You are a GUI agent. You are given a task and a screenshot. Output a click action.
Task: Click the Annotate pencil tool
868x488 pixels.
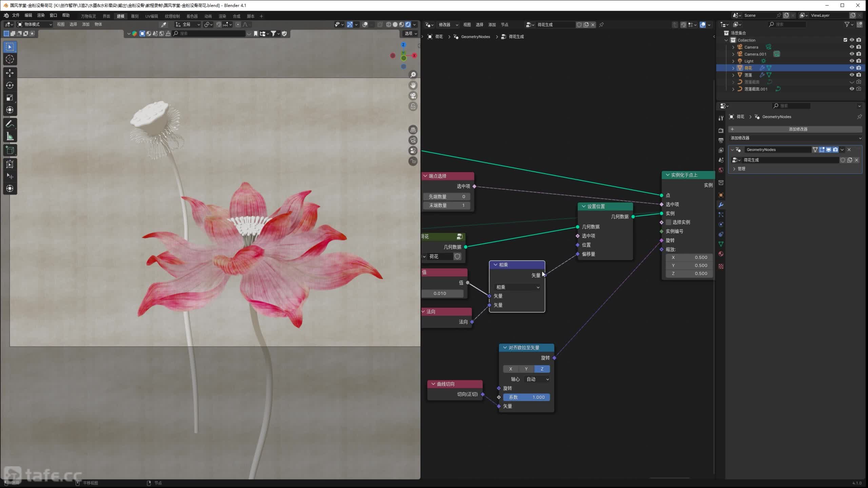(10, 124)
